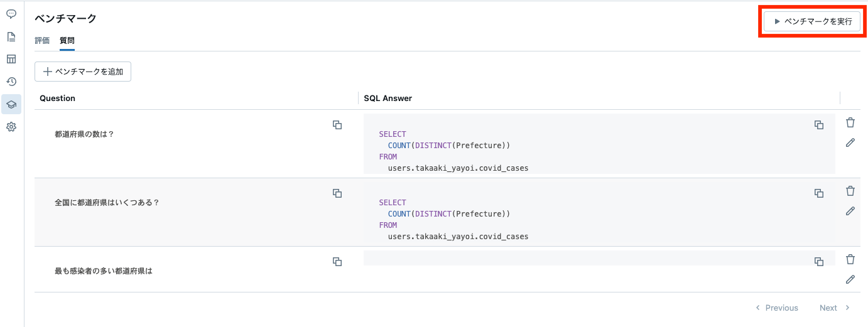Click the ベンチマークを追加 button
The image size is (868, 327).
[x=83, y=72]
